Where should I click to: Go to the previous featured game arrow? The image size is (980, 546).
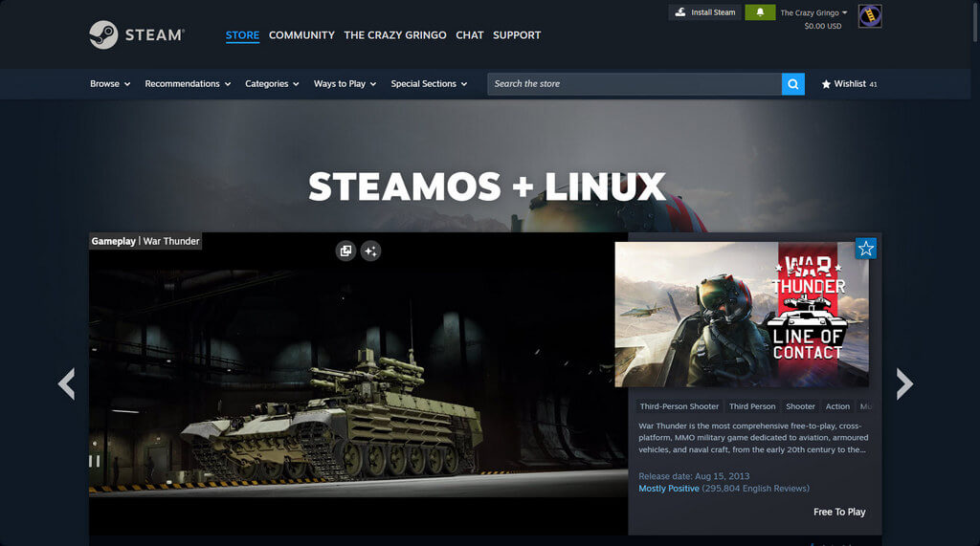66,383
